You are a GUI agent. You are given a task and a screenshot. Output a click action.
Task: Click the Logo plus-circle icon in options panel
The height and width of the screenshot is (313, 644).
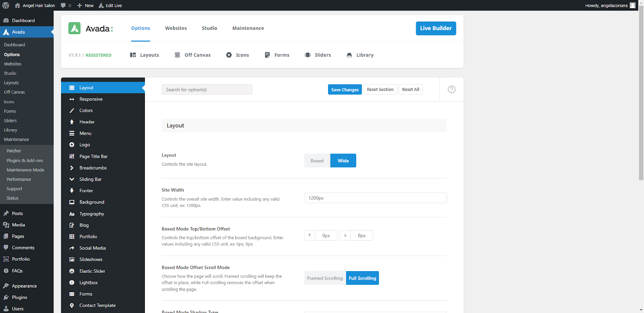72,145
